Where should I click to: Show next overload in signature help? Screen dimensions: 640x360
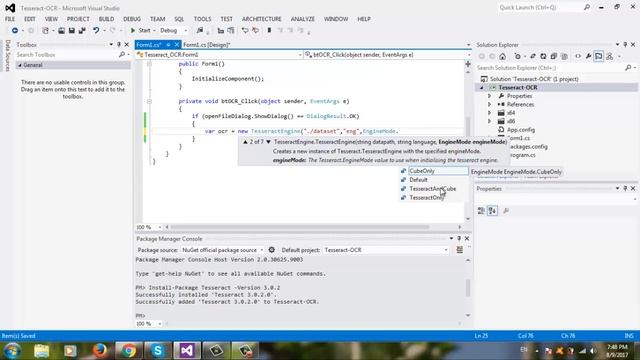pyautogui.click(x=268, y=142)
